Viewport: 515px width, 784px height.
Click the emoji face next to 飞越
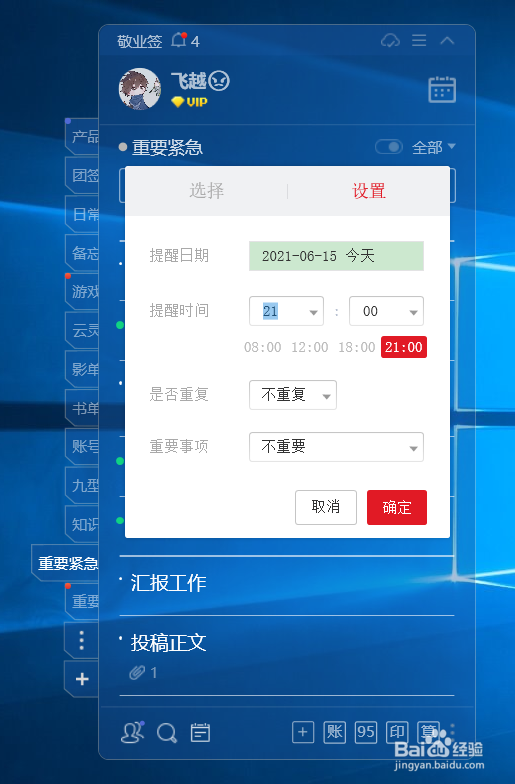[x=218, y=80]
